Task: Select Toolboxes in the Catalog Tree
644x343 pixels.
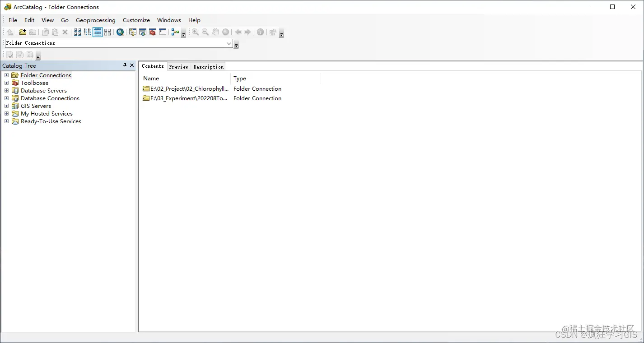Action: pyautogui.click(x=34, y=83)
